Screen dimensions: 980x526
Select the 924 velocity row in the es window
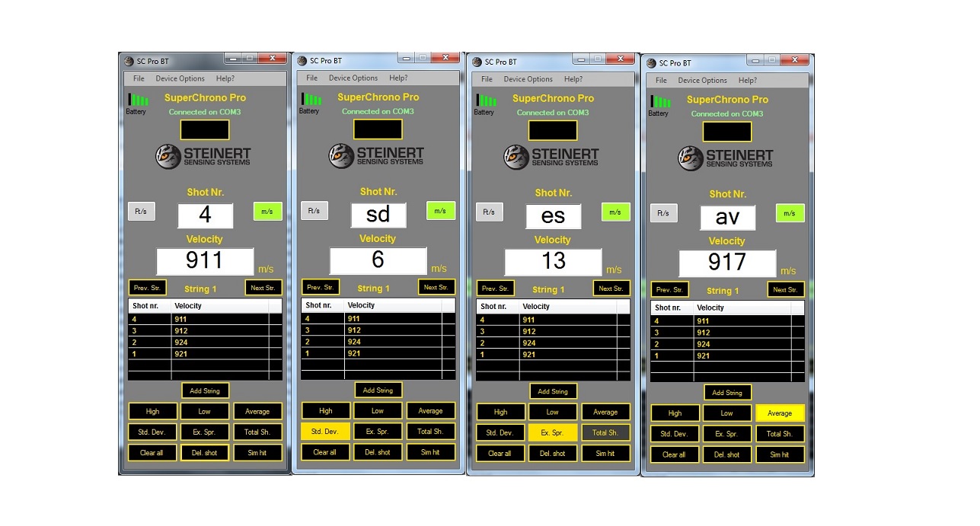[553, 343]
